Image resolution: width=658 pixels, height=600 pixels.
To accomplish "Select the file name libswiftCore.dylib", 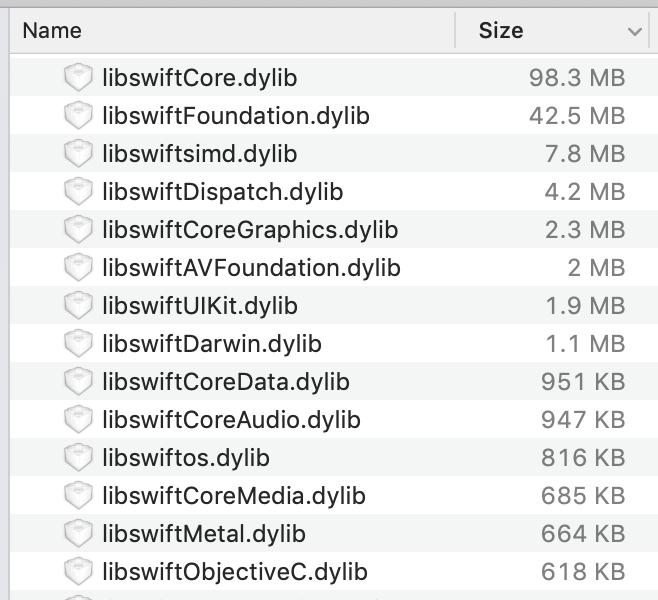I will click(x=200, y=78).
